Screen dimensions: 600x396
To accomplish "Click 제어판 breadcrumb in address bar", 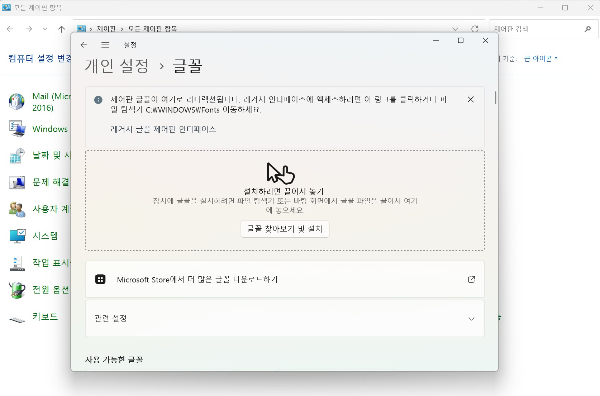I will [106, 29].
